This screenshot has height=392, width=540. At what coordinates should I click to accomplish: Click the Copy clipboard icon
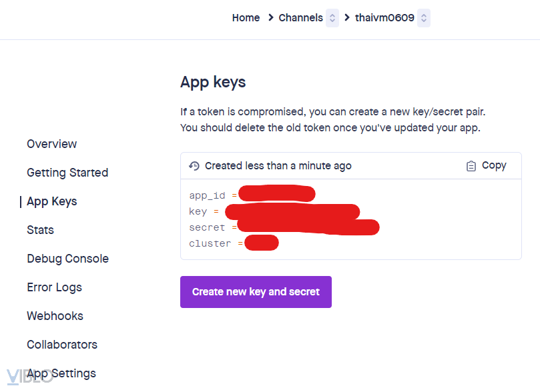[471, 166]
